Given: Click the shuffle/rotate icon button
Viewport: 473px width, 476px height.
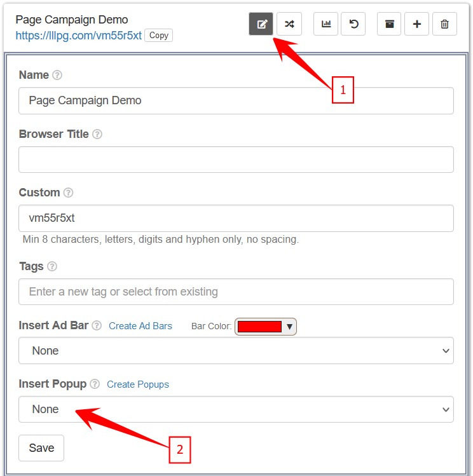Looking at the screenshot, I should (x=289, y=24).
